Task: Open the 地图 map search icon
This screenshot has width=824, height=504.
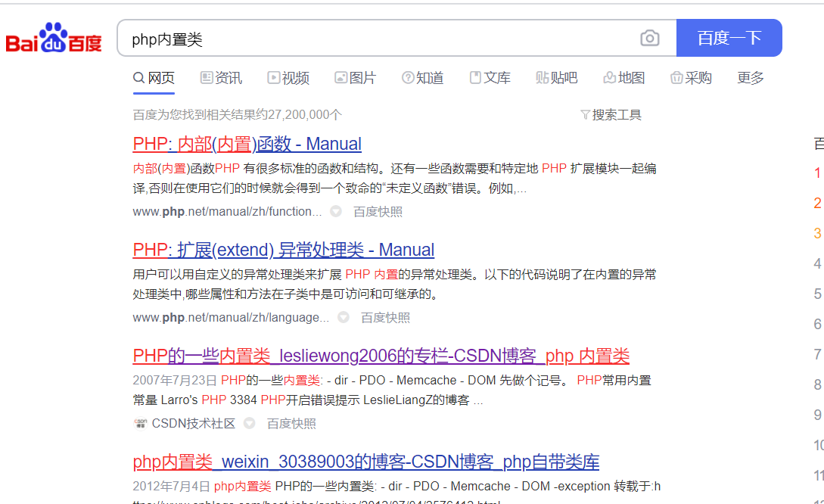Action: pos(609,77)
